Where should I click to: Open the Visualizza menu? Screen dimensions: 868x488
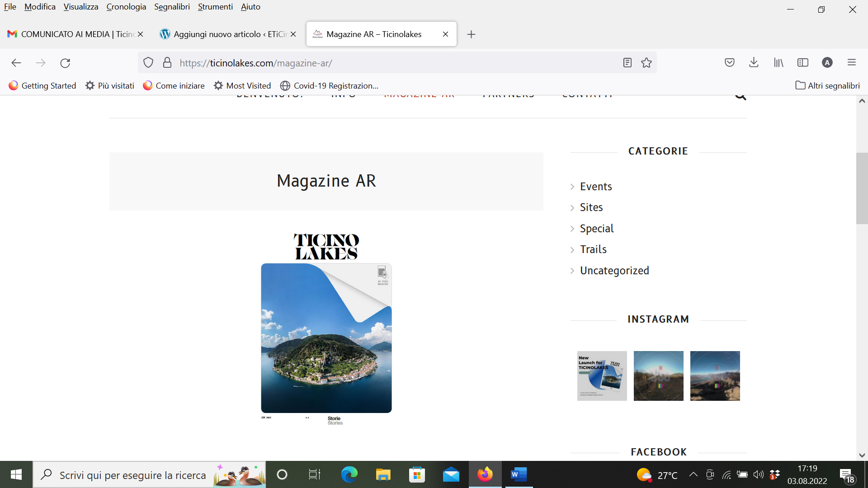pos(81,7)
